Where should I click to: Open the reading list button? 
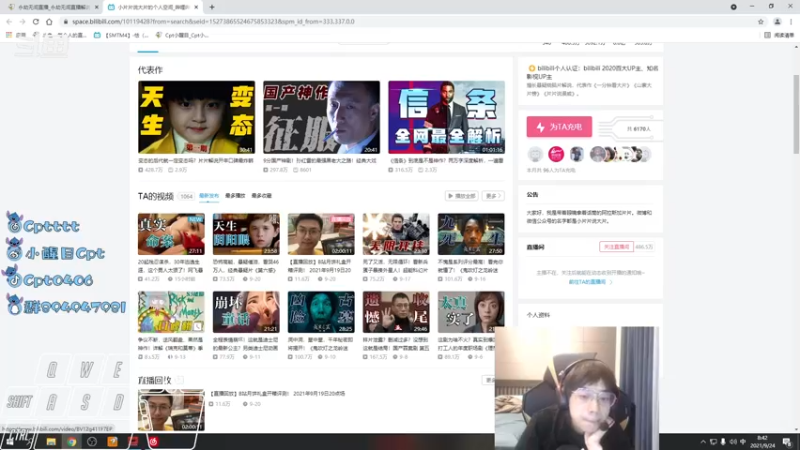tap(779, 35)
